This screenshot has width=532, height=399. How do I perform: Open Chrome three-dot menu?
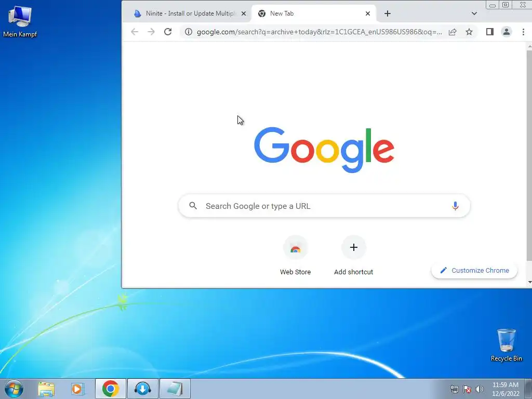tap(523, 32)
